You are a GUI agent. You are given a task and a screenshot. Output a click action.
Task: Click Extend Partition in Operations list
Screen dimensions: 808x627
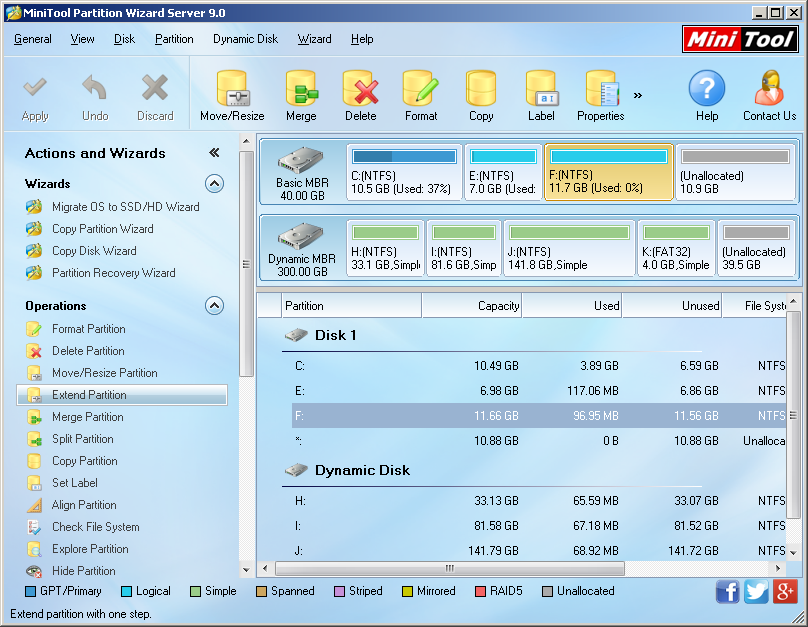[122, 395]
